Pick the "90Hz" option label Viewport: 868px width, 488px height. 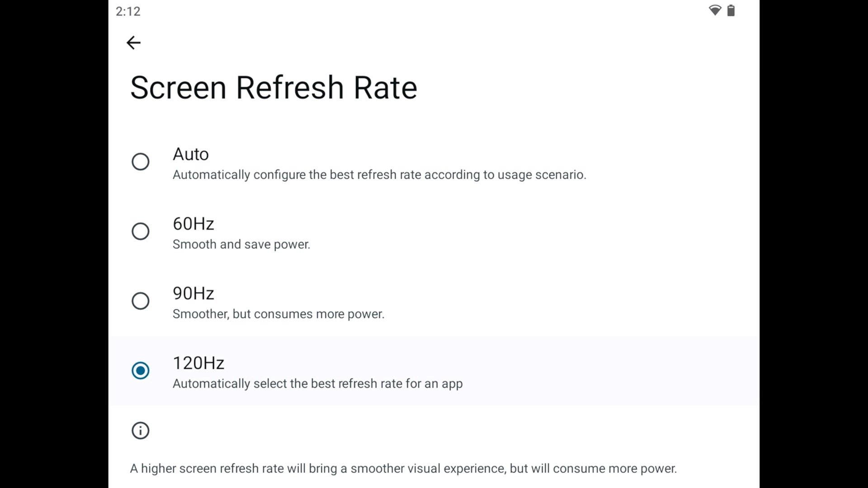[x=193, y=293]
